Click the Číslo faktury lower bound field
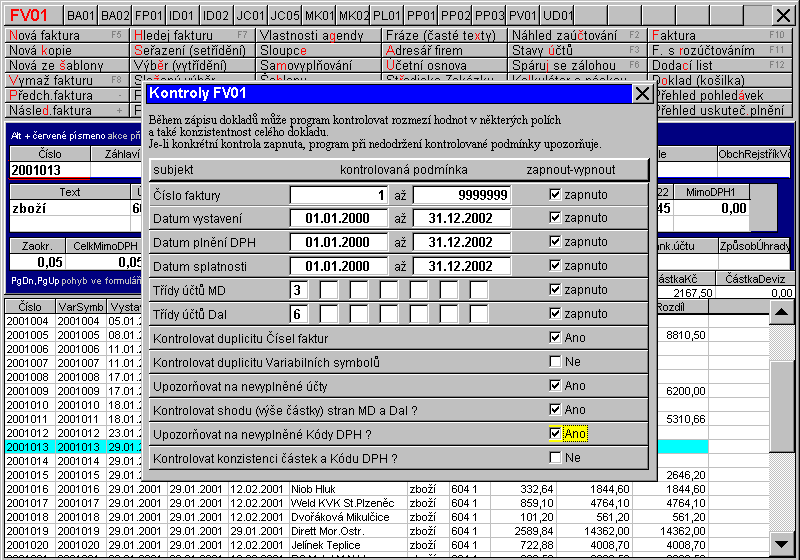The width and height of the screenshot is (800, 560). point(339,194)
